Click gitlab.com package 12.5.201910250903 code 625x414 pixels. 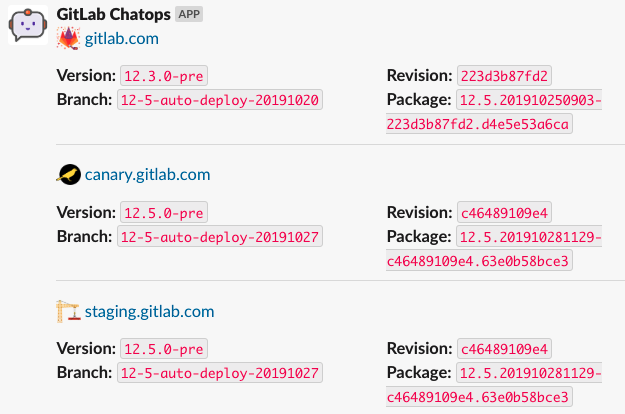529,100
